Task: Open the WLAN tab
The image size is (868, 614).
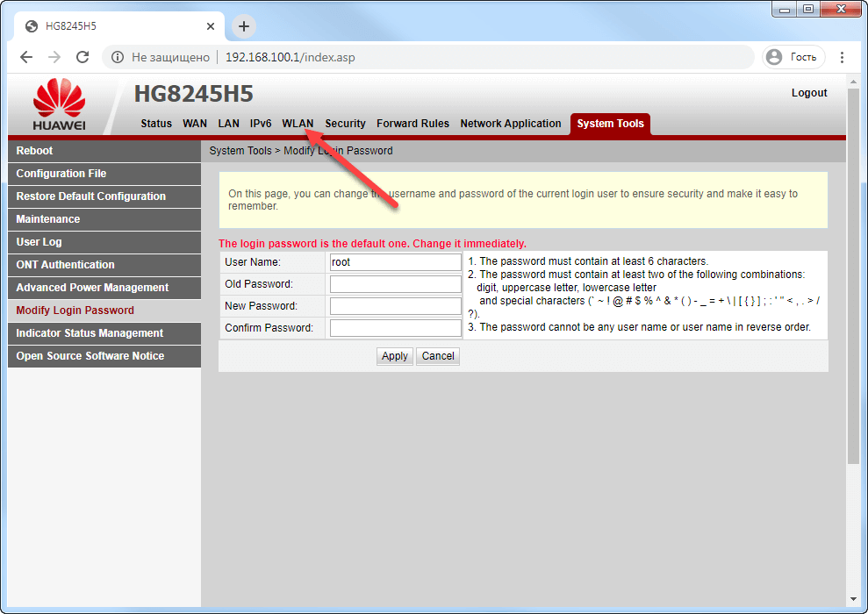Action: (298, 124)
